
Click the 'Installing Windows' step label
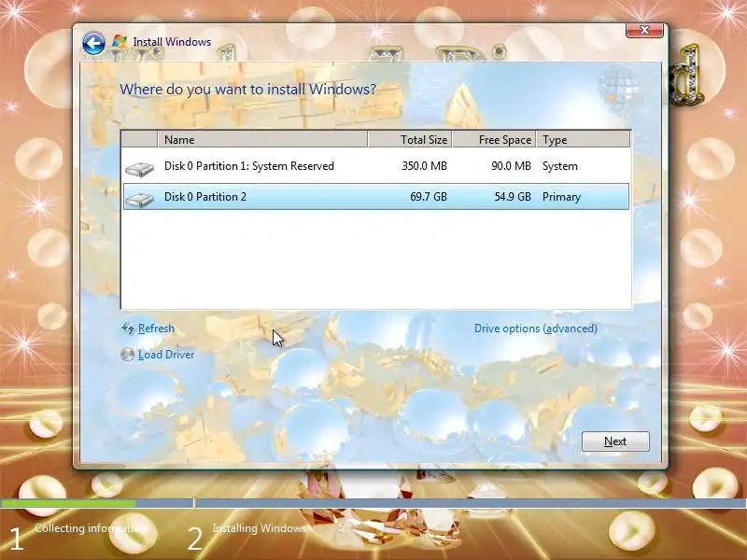(260, 528)
